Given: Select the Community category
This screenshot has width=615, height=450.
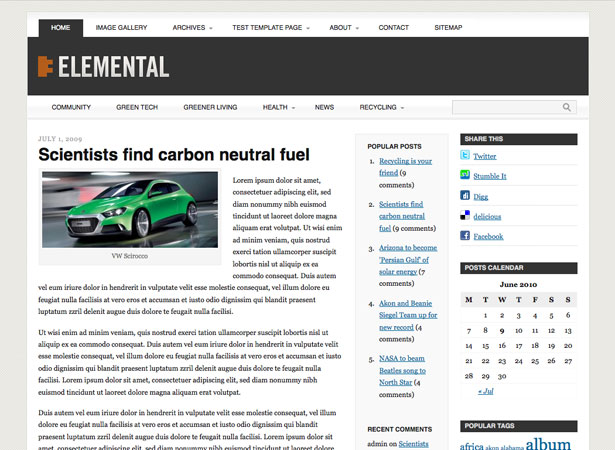Looking at the screenshot, I should click(x=71, y=107).
